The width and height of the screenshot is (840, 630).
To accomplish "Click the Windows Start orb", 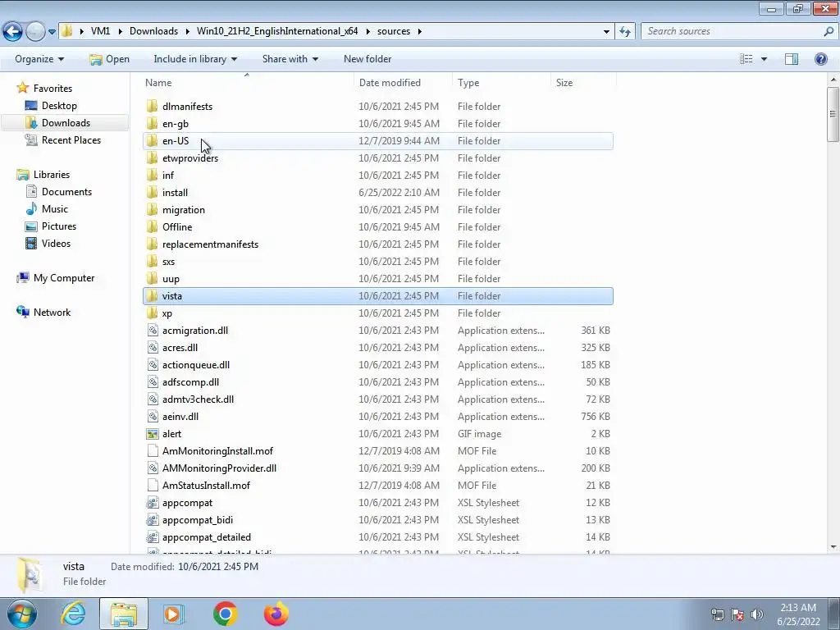I will [x=21, y=614].
